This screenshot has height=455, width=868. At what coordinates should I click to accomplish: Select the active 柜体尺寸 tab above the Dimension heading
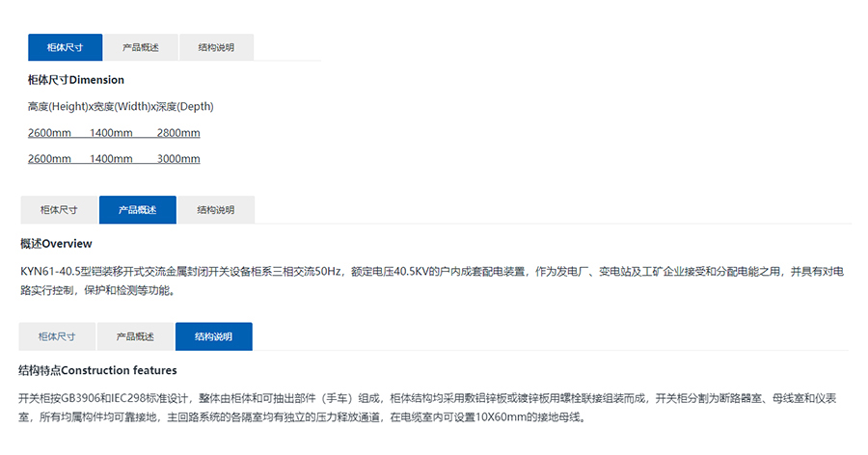tap(65, 47)
